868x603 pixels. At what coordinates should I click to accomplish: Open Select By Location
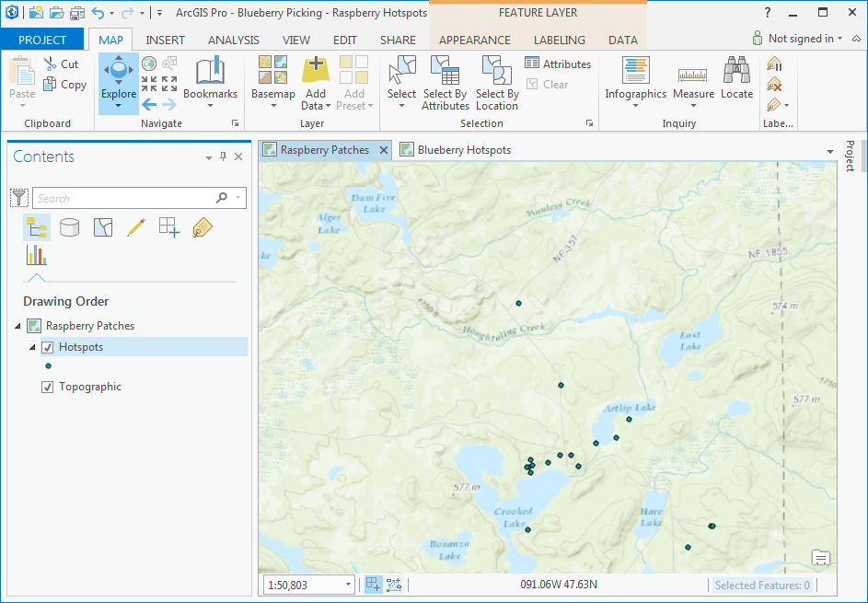click(x=496, y=83)
